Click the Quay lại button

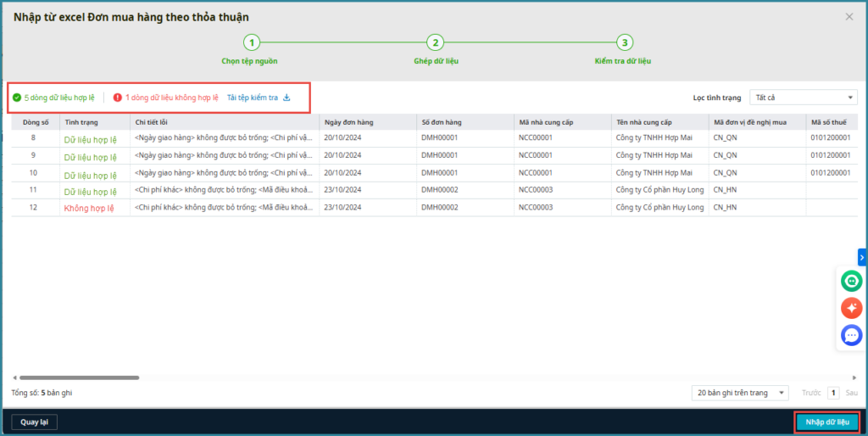coord(34,422)
